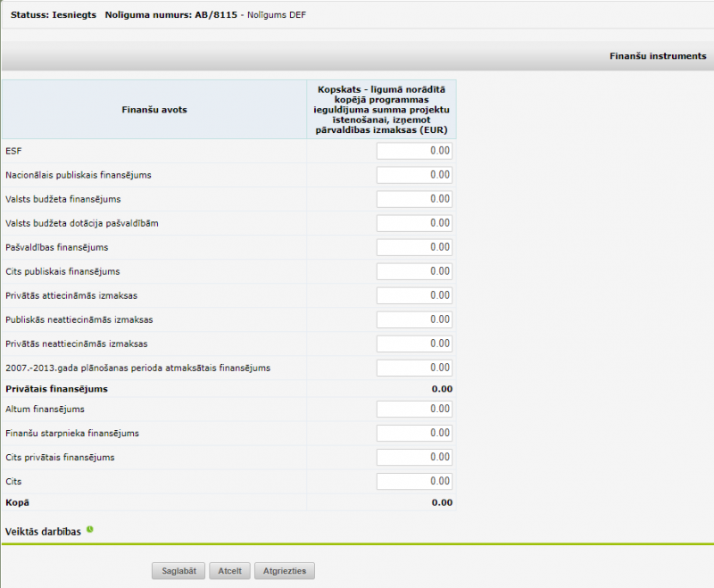This screenshot has height=588, width=714.
Task: Click the Atgriezties button
Action: (x=285, y=571)
